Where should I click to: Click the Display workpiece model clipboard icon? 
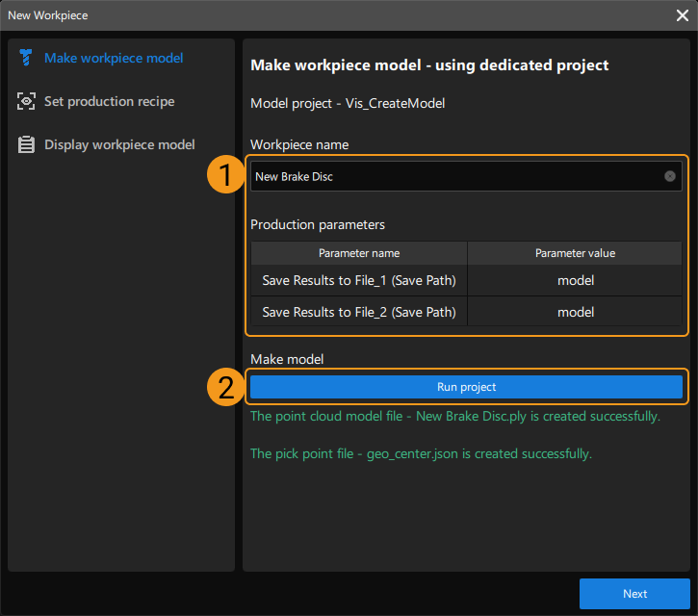coord(26,144)
